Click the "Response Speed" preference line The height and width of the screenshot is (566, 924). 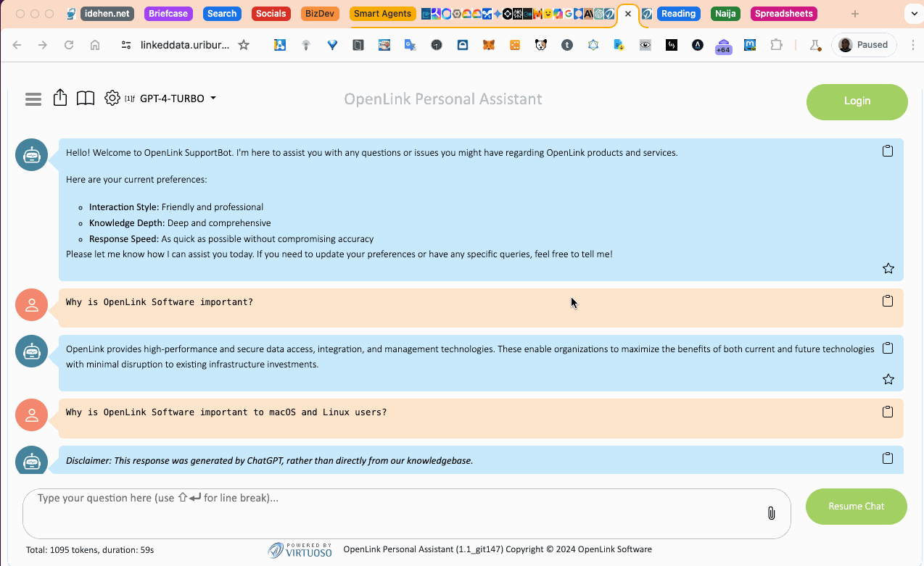click(231, 239)
